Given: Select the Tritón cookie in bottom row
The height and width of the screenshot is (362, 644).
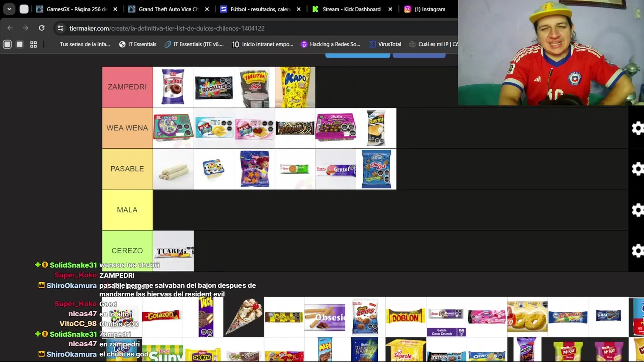Looking at the screenshot, I should (x=446, y=350).
